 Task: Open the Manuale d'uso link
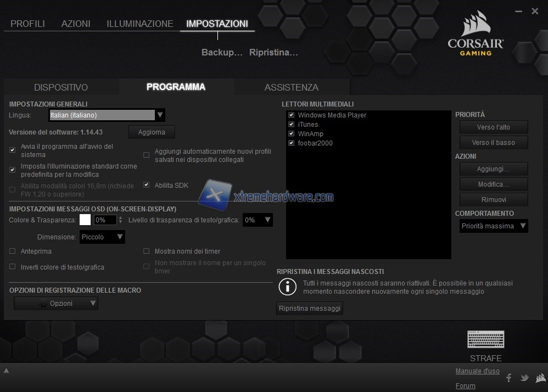477,371
